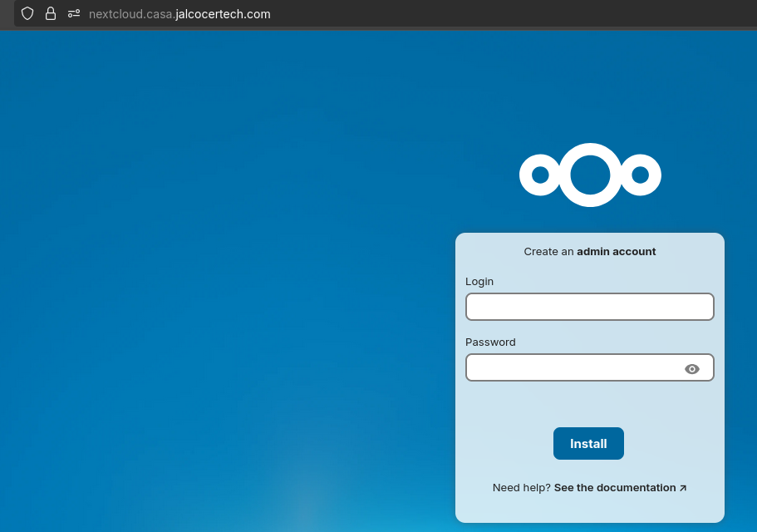The image size is (757, 532).
Task: Click the tracking protection shield icon
Action: pyautogui.click(x=27, y=14)
